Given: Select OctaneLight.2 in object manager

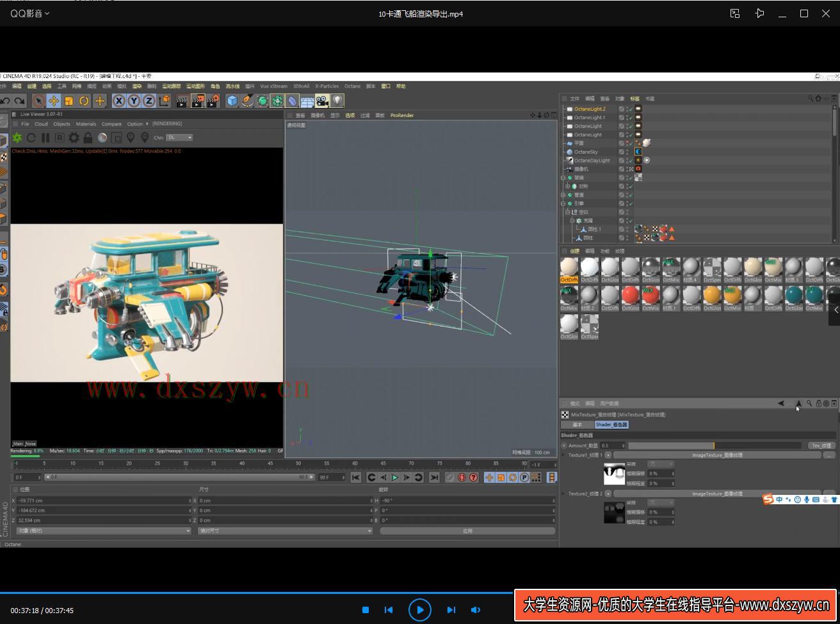Looking at the screenshot, I should point(590,109).
